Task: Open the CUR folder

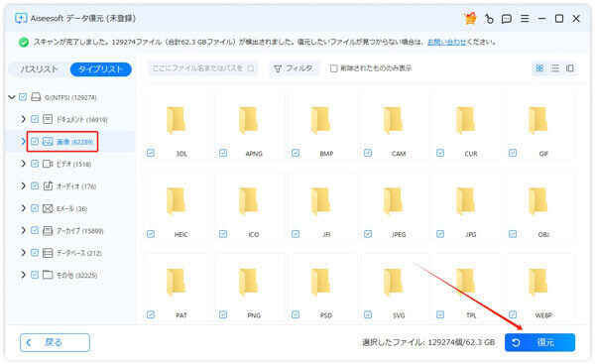Action: pyautogui.click(x=466, y=121)
